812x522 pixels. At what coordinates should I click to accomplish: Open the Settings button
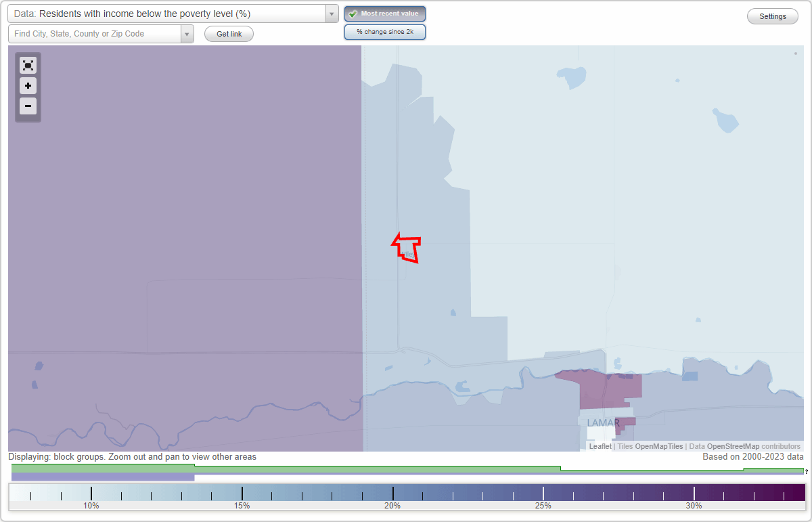coord(773,16)
